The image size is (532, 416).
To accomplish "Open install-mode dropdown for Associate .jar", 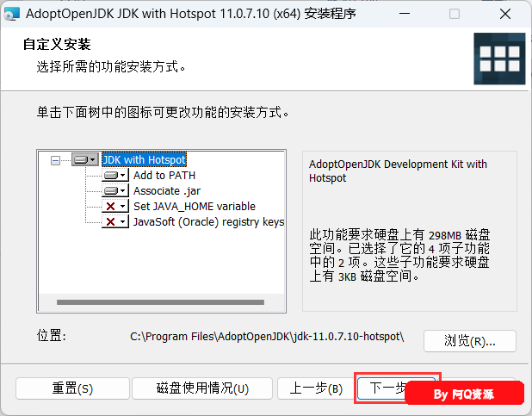I will [x=115, y=191].
